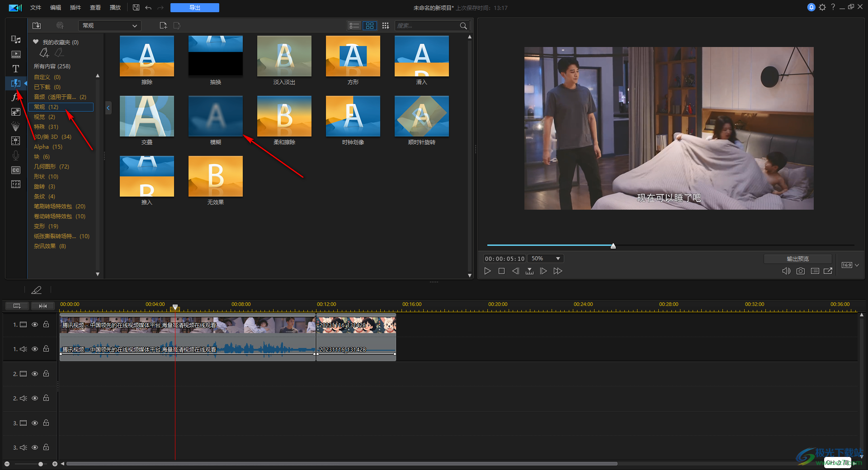Click the timeline zoom slider handle
Viewport: 868px width, 470px height.
tap(41, 464)
